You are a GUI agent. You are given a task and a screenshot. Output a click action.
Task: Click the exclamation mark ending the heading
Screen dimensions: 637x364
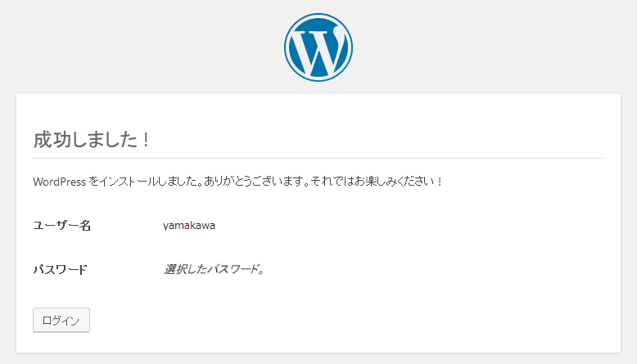pos(147,140)
